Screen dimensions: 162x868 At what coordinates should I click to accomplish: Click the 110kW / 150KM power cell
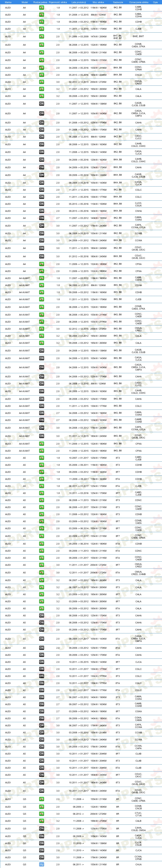click(98, 204)
